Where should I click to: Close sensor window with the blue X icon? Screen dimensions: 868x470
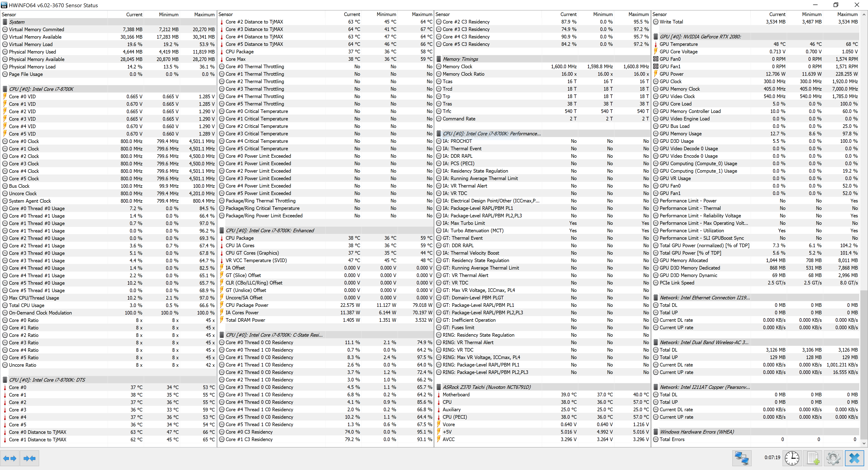(854, 458)
